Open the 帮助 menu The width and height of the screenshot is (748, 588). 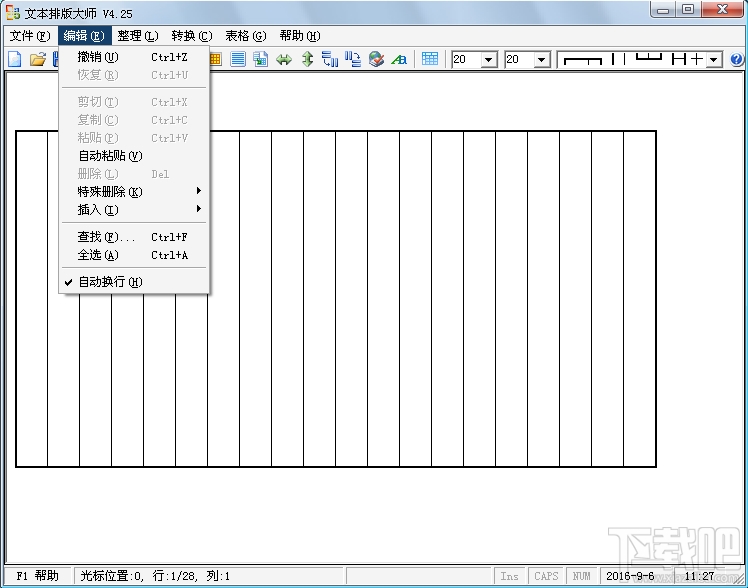point(300,36)
